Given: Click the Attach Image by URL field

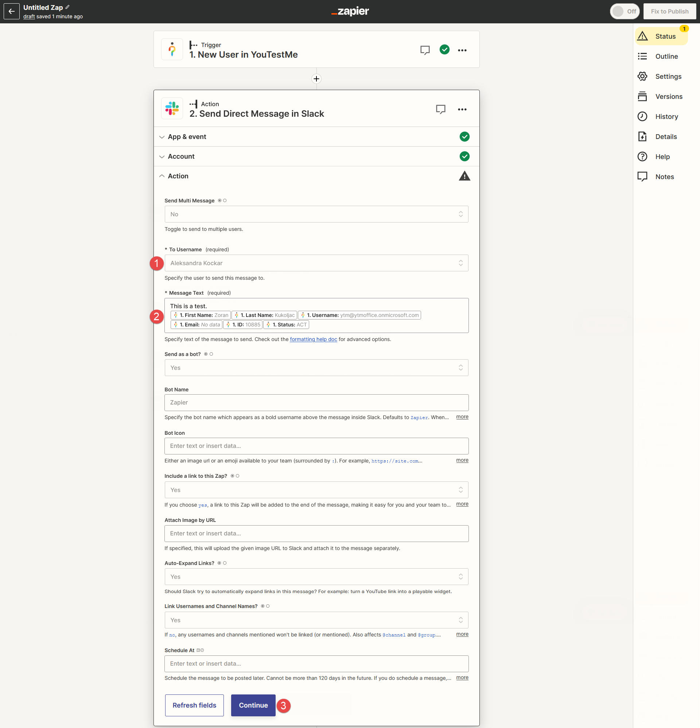Looking at the screenshot, I should tap(316, 533).
